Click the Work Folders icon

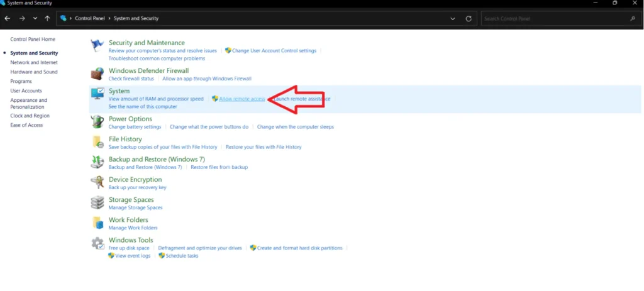coord(97,223)
